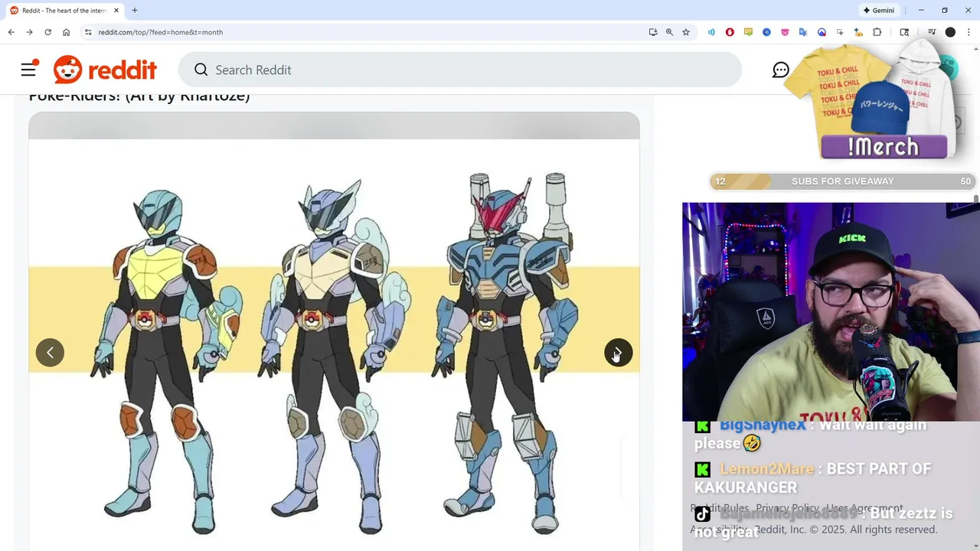Click the Search Reddit field
This screenshot has height=551, width=980.
[x=459, y=70]
